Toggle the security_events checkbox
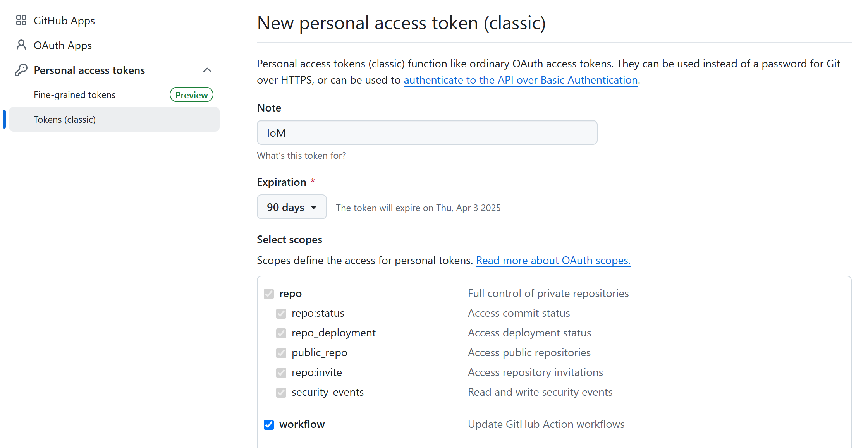 pyautogui.click(x=281, y=393)
